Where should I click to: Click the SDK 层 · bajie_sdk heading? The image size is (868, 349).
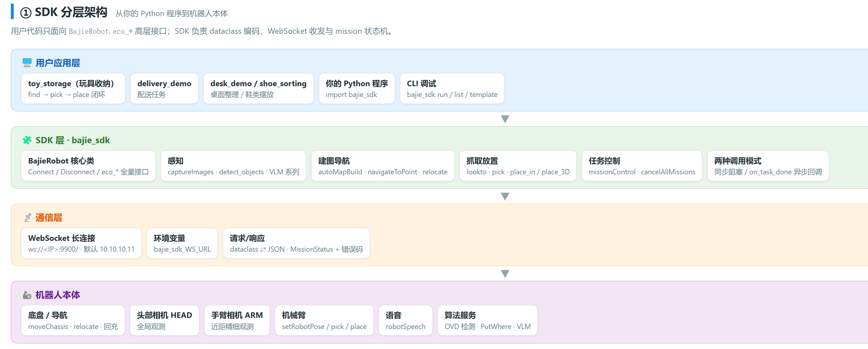tap(72, 140)
